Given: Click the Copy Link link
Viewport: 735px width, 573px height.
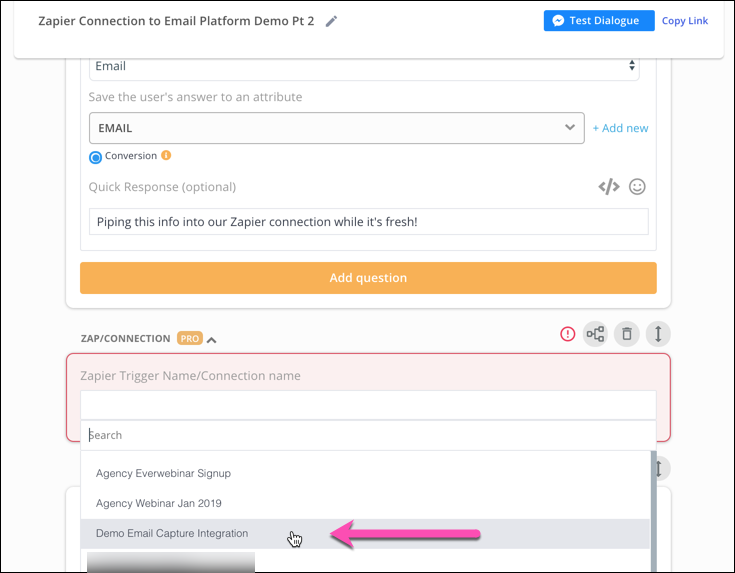Looking at the screenshot, I should click(x=684, y=21).
